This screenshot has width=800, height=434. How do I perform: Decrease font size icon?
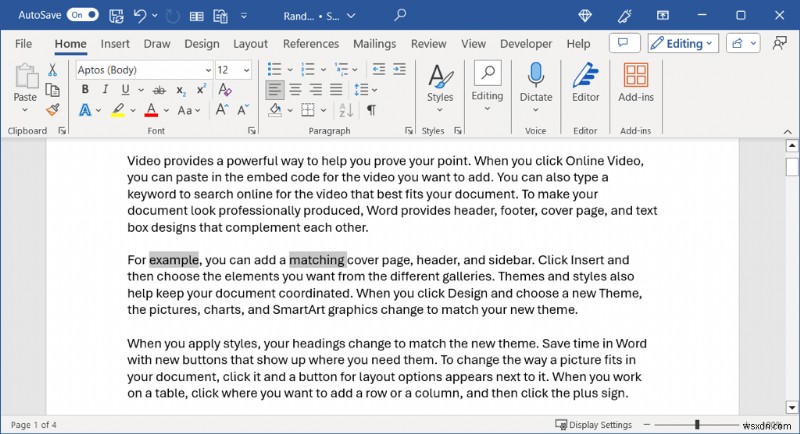point(243,110)
